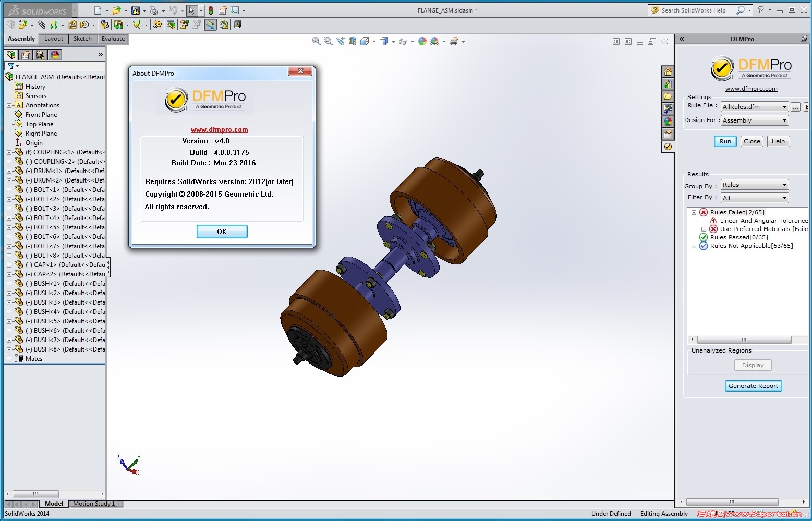Image resolution: width=812 pixels, height=521 pixels.
Task: Click the Print icon in top toolbar
Action: 154,10
